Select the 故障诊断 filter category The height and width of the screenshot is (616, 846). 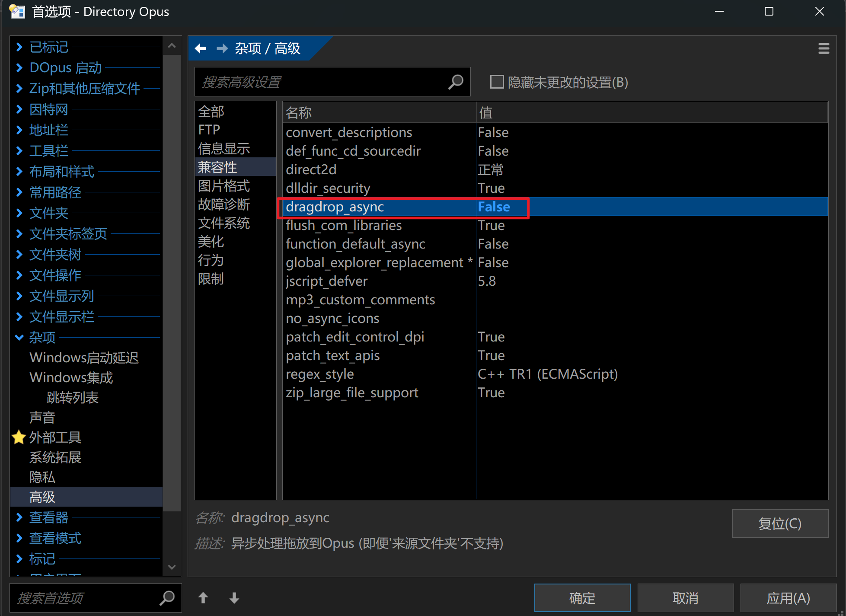point(223,204)
